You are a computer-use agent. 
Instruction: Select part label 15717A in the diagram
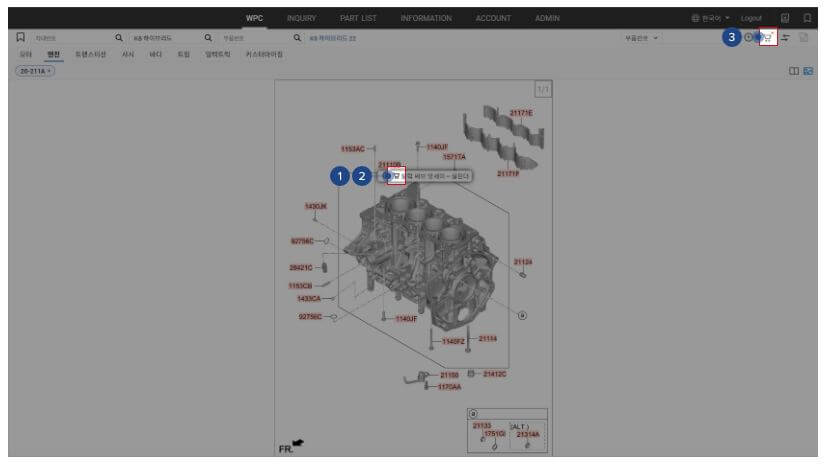(x=454, y=157)
